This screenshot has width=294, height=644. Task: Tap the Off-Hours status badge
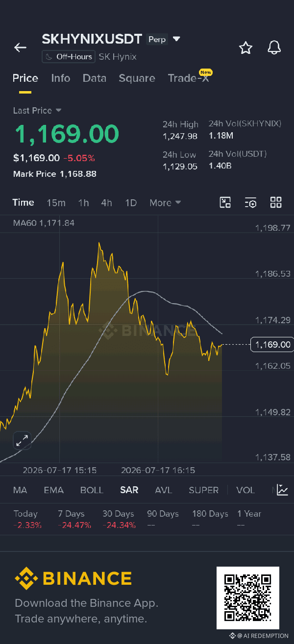(x=68, y=57)
